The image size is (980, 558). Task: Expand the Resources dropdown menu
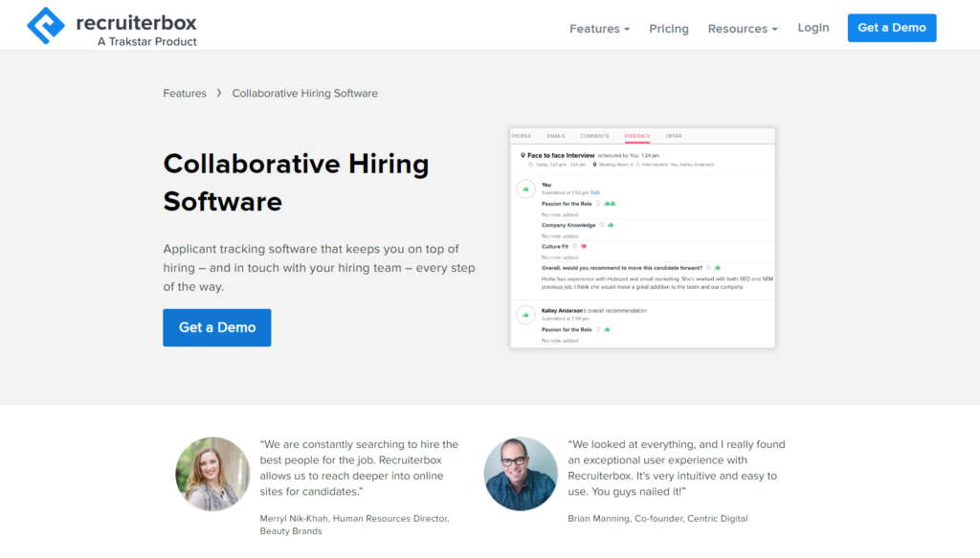tap(743, 29)
